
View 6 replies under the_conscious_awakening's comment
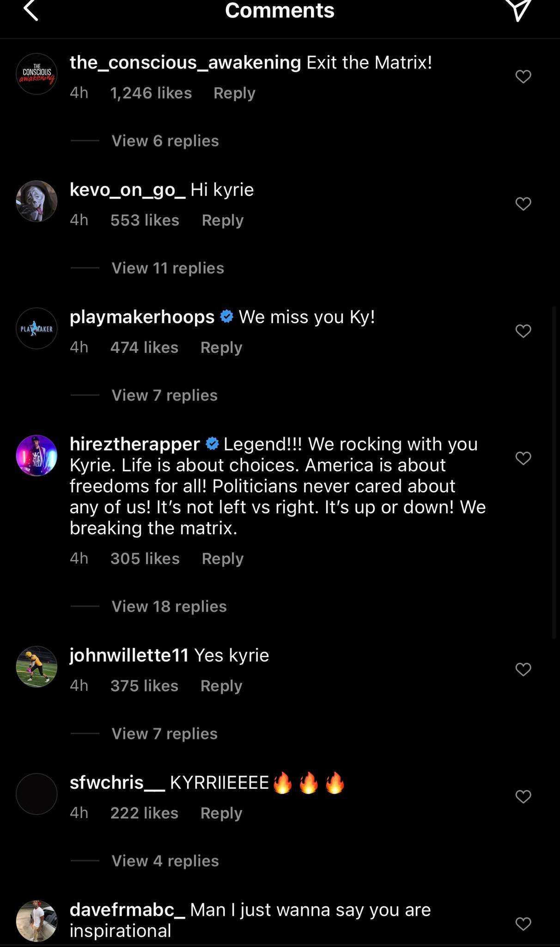pos(164,141)
